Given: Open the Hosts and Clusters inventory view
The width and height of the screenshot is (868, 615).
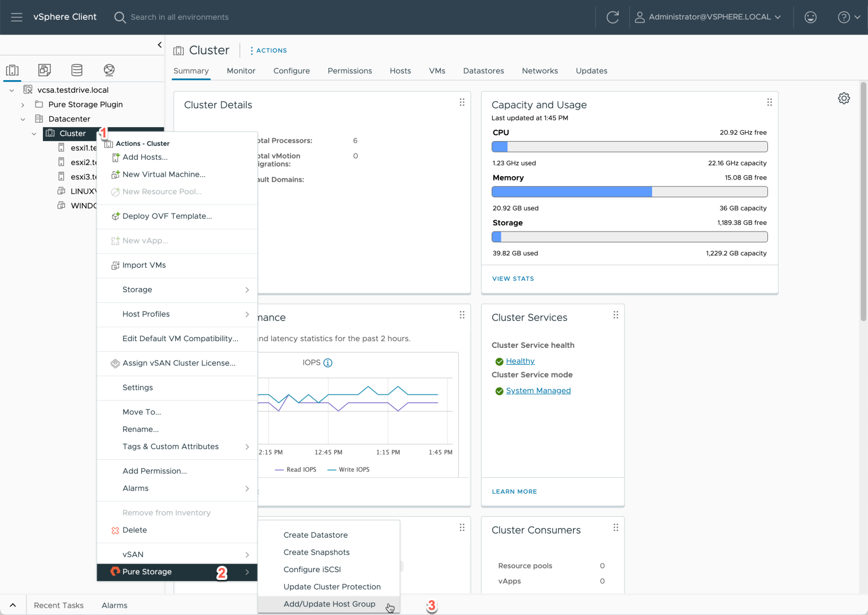Looking at the screenshot, I should click(12, 70).
